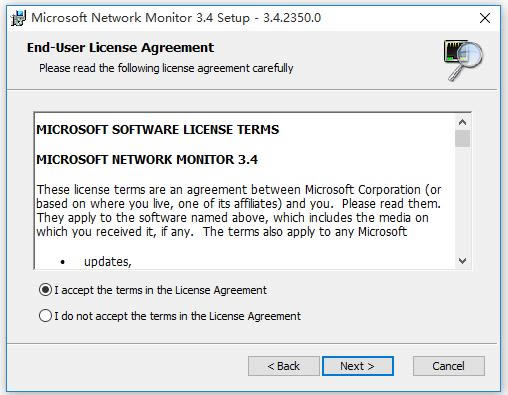The image size is (508, 395).
Task: Click the Network Monitor magnifier logo
Action: tap(463, 60)
